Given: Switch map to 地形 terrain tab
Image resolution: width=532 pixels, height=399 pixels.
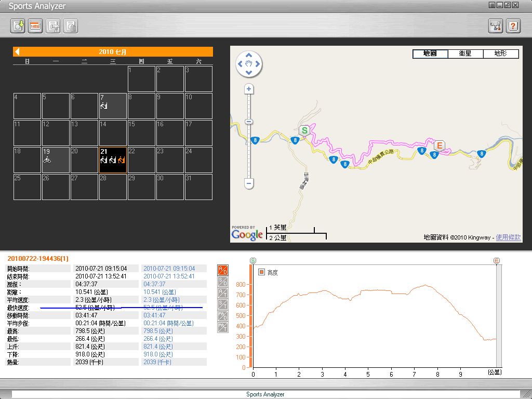Looking at the screenshot, I should point(501,54).
